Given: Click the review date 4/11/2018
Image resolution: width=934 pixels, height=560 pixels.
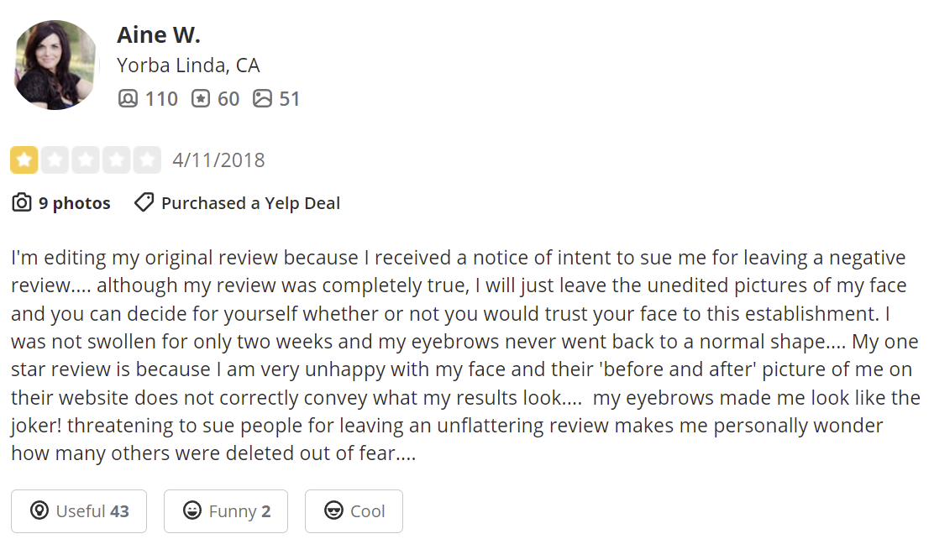Looking at the screenshot, I should point(218,160).
